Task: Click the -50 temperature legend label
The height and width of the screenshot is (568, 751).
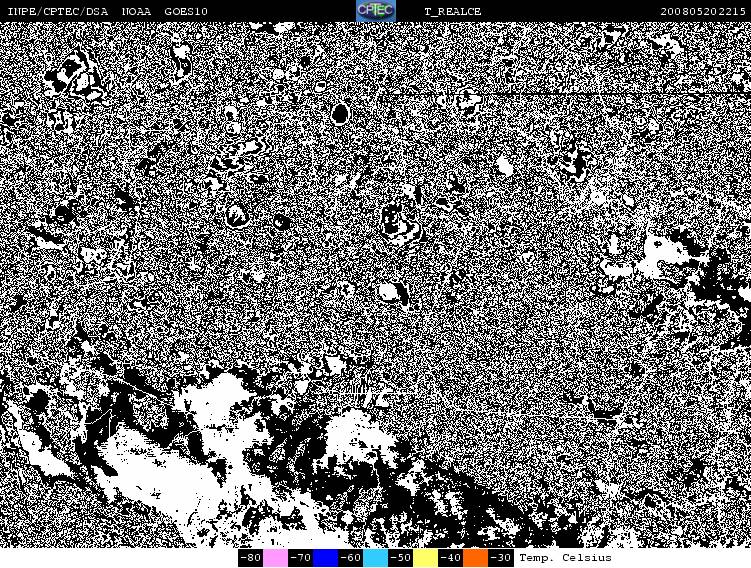Action: click(x=400, y=558)
